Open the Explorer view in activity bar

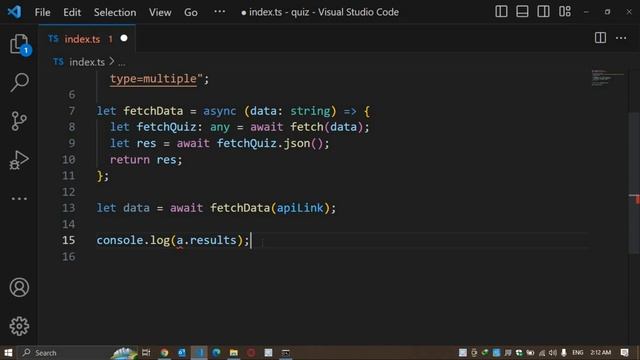(19, 44)
